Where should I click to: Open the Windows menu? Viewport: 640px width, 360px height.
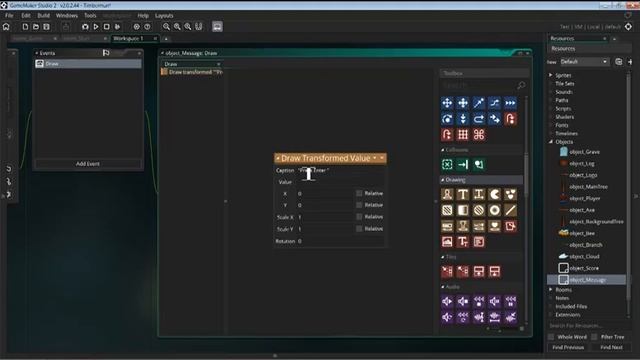pos(67,16)
